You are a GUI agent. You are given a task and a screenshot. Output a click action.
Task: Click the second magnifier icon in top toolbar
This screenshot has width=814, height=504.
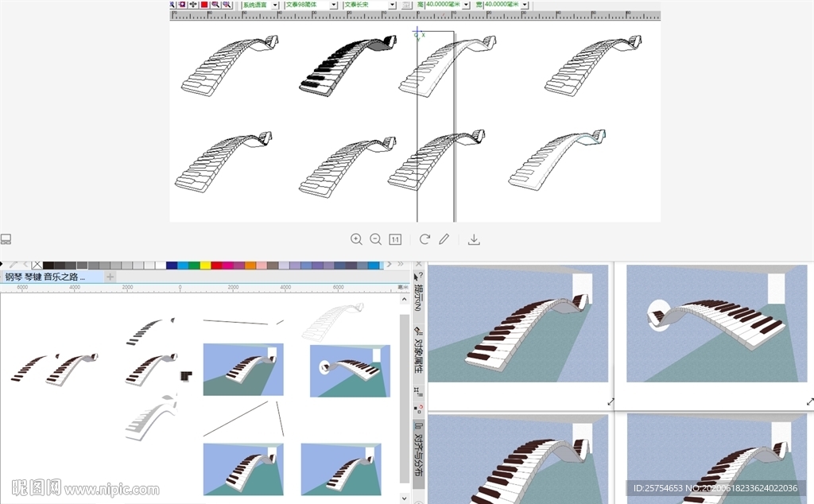[227, 5]
